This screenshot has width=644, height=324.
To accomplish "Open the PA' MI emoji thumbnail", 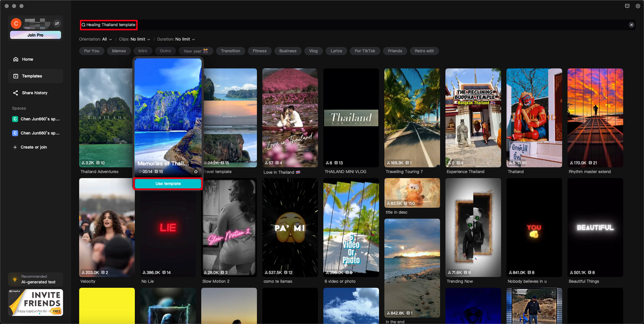I will click(x=290, y=227).
